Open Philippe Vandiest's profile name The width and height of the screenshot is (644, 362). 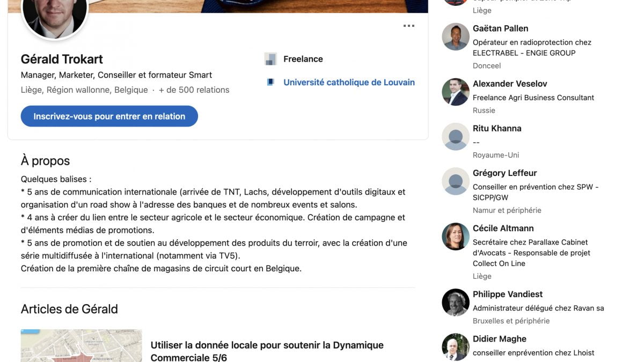(508, 294)
